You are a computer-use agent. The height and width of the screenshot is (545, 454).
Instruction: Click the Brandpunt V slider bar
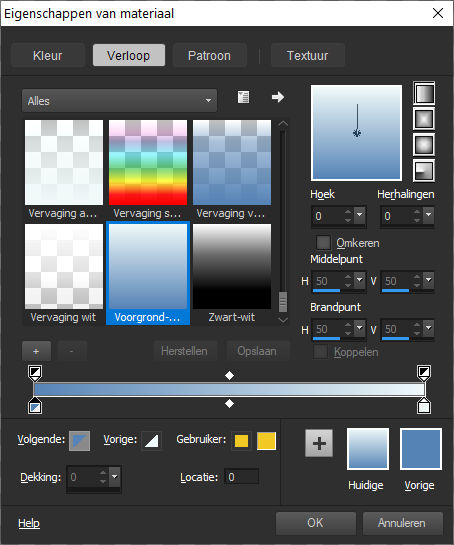(x=407, y=338)
